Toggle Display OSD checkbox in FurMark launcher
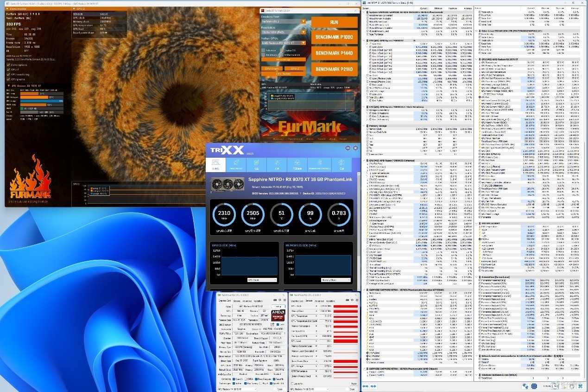The width and height of the screenshot is (588, 392). (x=282, y=50)
